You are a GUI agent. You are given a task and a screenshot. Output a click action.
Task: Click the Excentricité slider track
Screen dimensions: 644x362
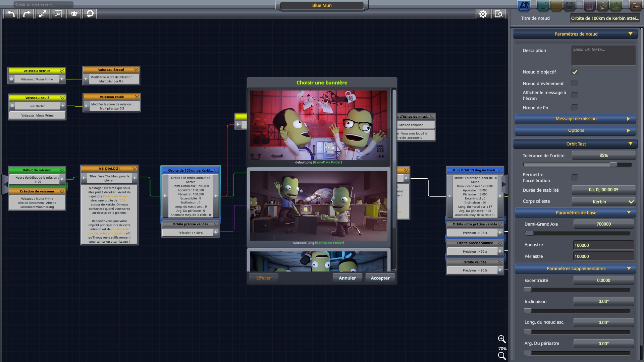(577, 290)
